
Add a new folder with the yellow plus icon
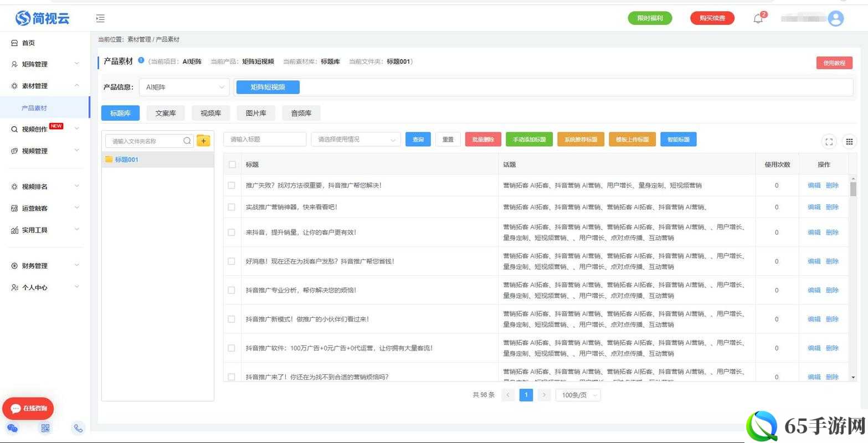pos(203,141)
